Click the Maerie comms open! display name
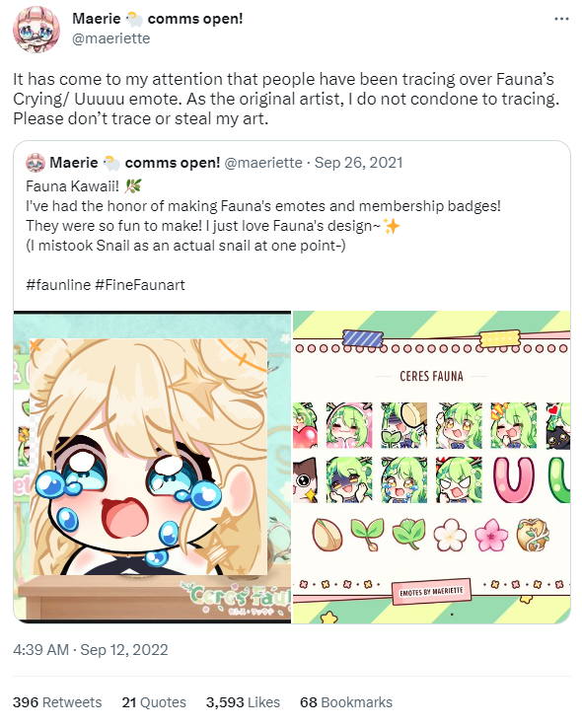This screenshot has width=582, height=728. coord(157,19)
